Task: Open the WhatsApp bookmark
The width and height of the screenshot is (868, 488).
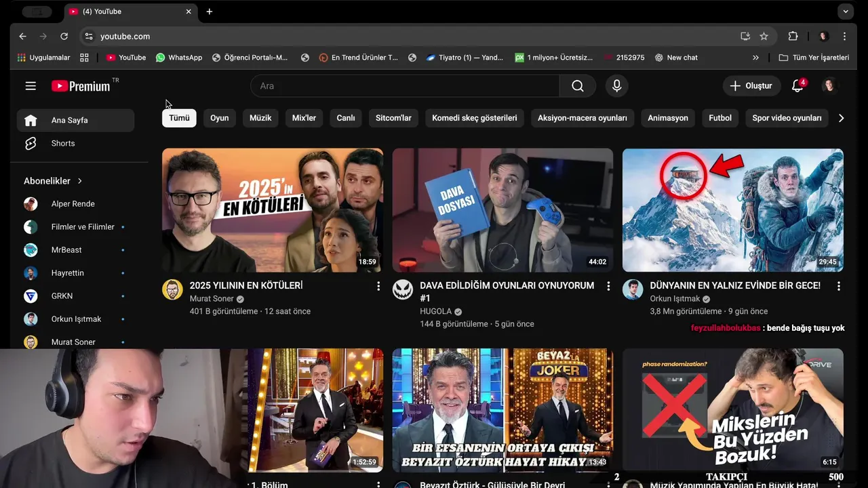Action: click(x=179, y=58)
